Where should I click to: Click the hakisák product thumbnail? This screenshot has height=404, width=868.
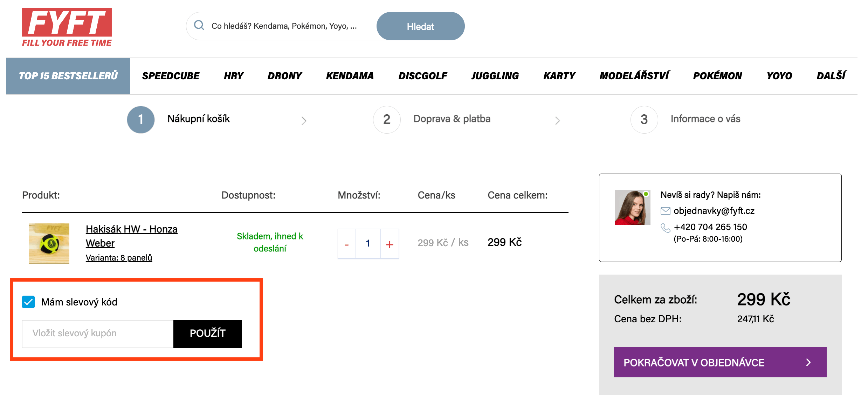pyautogui.click(x=49, y=243)
